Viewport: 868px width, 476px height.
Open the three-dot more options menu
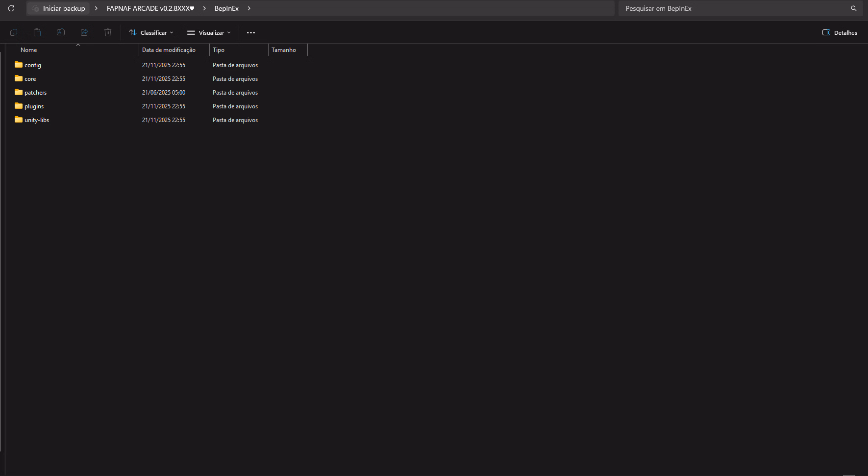click(251, 33)
